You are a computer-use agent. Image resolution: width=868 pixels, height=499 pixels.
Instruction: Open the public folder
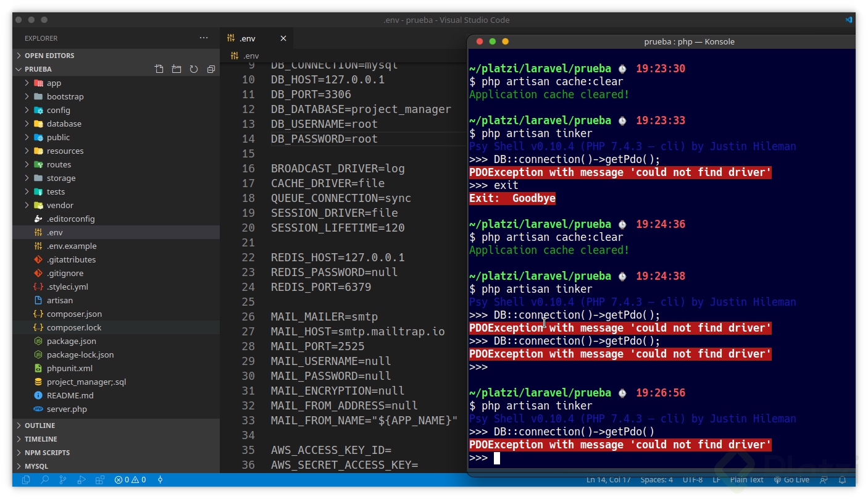(116, 137)
